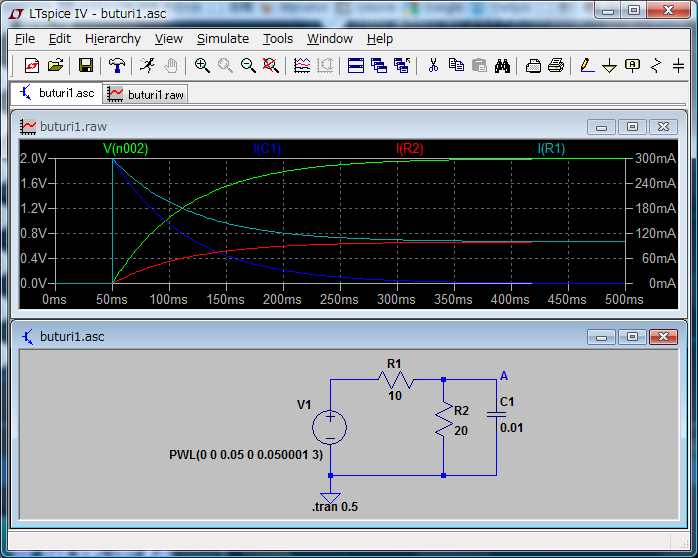Click the Run simulation icon
The width and height of the screenshot is (698, 558).
tap(147, 66)
